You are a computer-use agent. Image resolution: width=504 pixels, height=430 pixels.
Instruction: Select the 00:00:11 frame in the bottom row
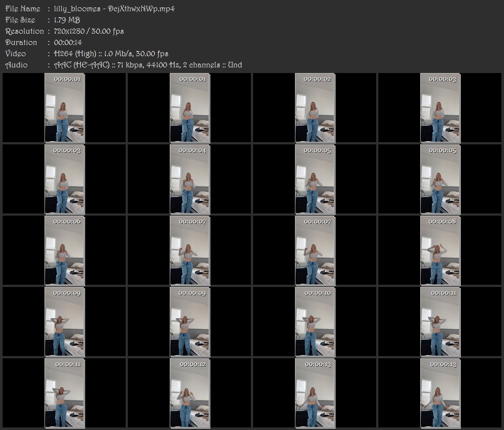(x=65, y=393)
